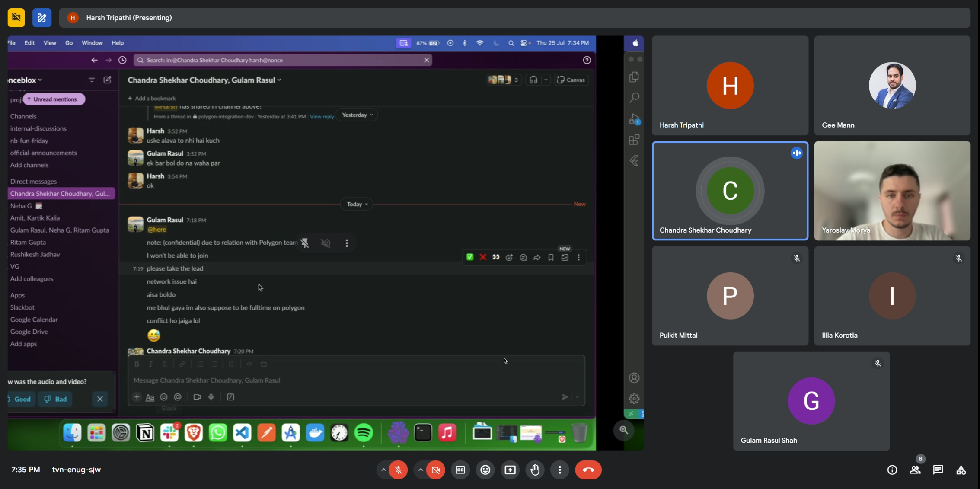Add a reaction from the message hover toolbar
Image resolution: width=980 pixels, height=489 pixels.
coord(509,258)
